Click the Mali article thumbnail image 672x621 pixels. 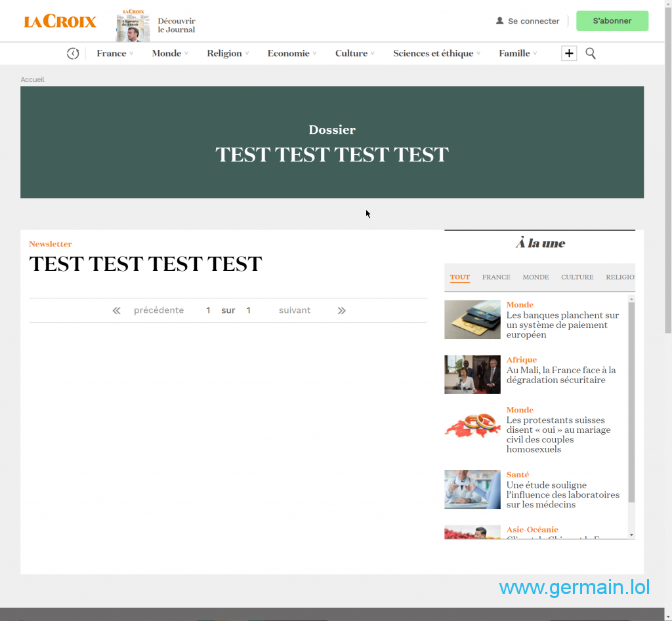click(x=472, y=374)
